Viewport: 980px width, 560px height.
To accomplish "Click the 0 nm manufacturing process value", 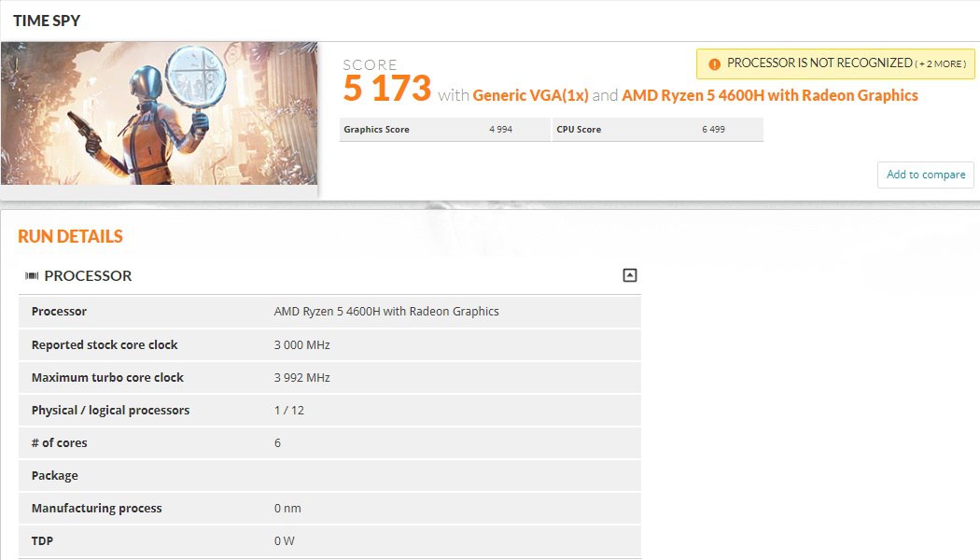I will pos(287,508).
